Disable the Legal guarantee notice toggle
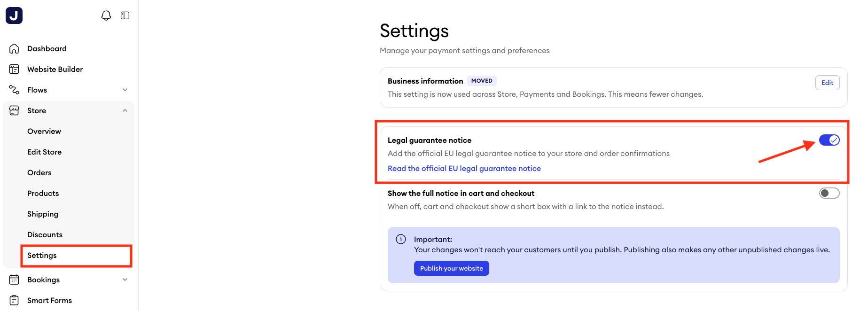868x311 pixels. pyautogui.click(x=829, y=140)
